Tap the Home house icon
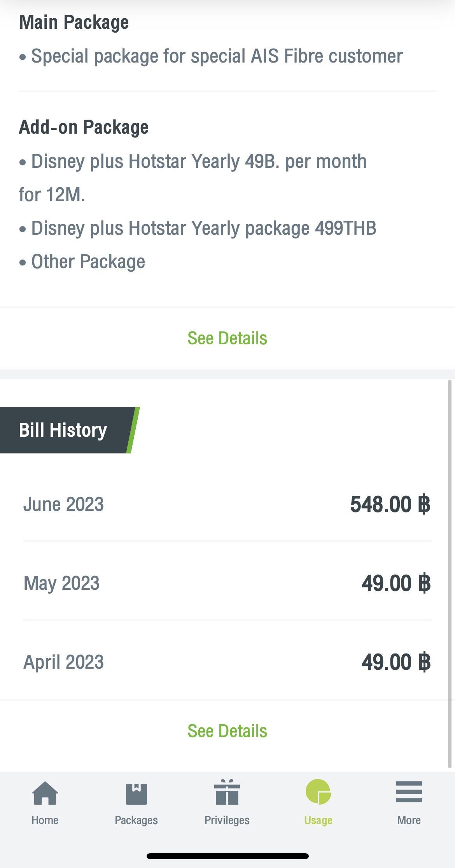The height and width of the screenshot is (868, 455). [45, 793]
